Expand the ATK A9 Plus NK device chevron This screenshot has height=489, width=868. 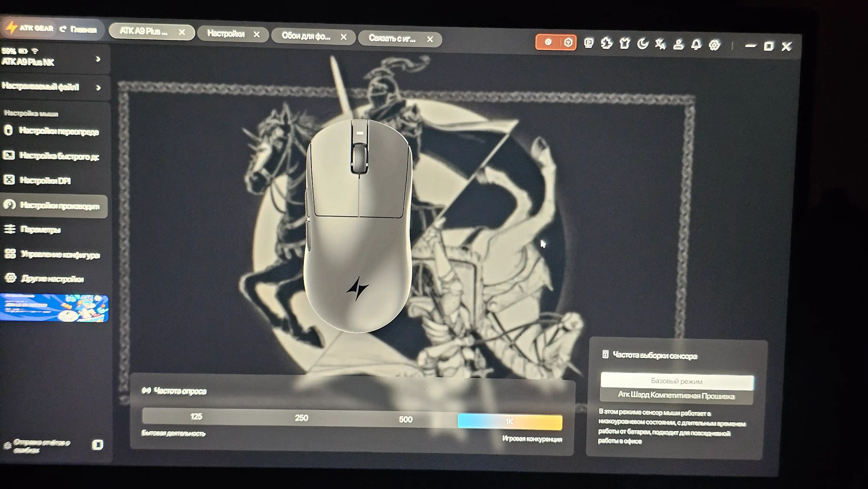click(x=98, y=59)
